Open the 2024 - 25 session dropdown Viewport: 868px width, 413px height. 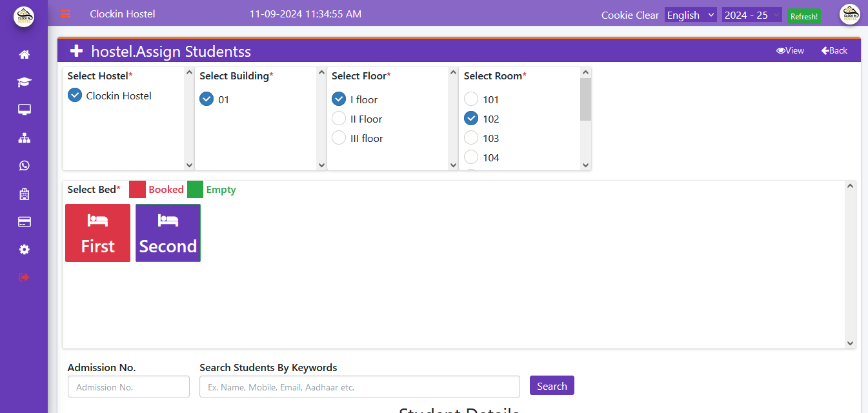[x=752, y=15]
